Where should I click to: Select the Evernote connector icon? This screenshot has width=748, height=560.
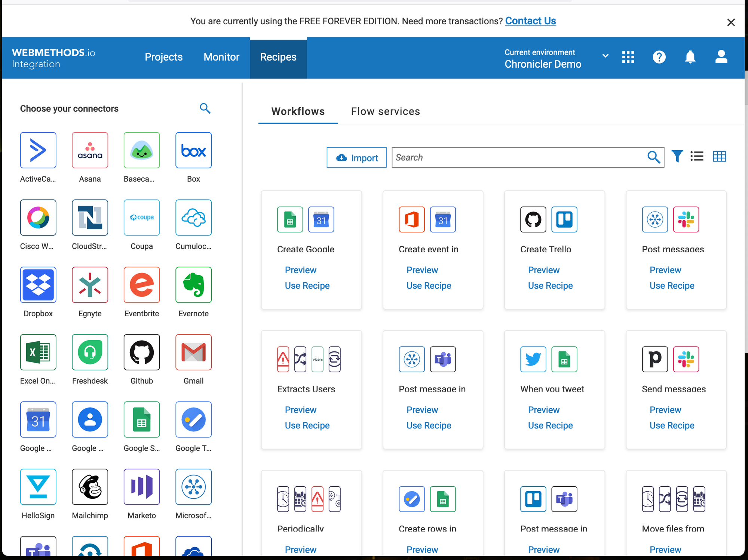tap(193, 285)
